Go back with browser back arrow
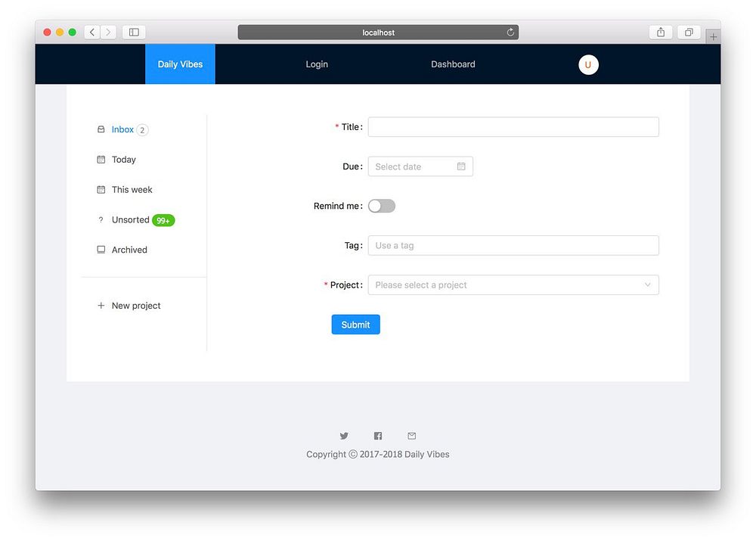Screen dimensions: 756x541 coord(92,33)
